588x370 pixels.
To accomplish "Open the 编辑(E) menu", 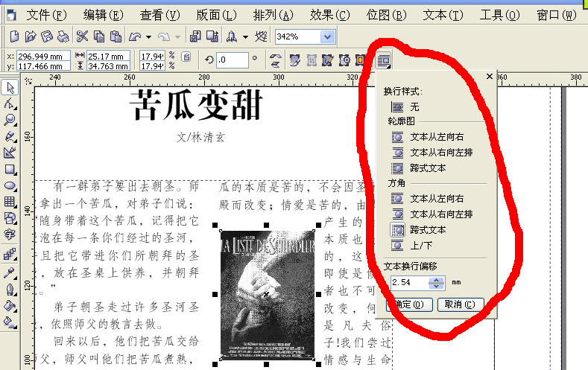I will [103, 15].
